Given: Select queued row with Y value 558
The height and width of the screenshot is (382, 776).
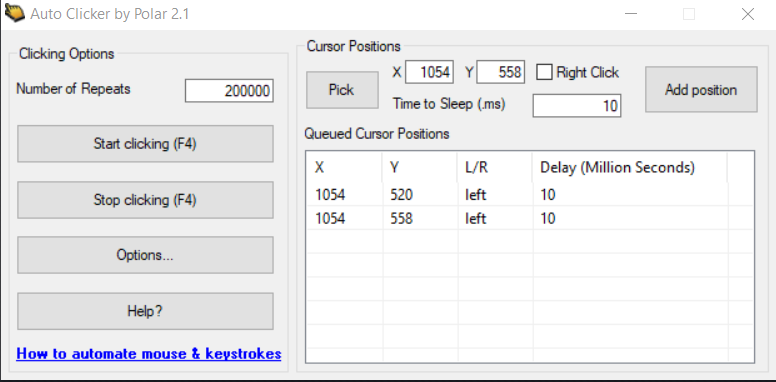Looking at the screenshot, I should pyautogui.click(x=530, y=218).
